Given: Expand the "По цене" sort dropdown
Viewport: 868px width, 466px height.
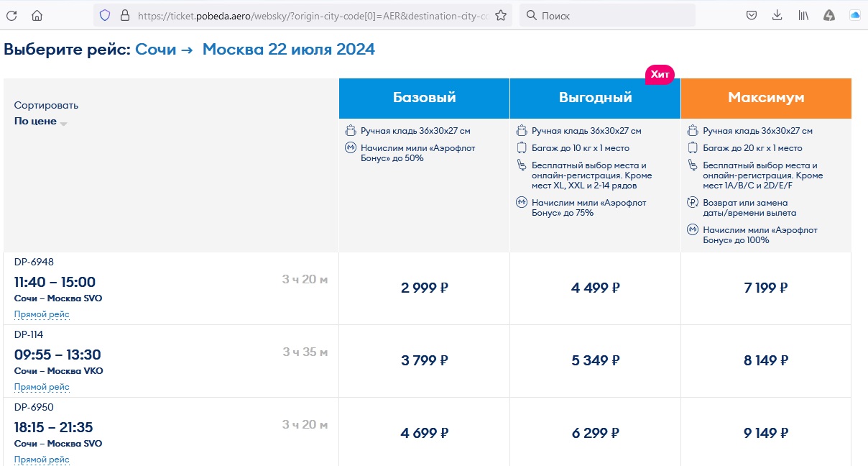Looking at the screenshot, I should [40, 122].
